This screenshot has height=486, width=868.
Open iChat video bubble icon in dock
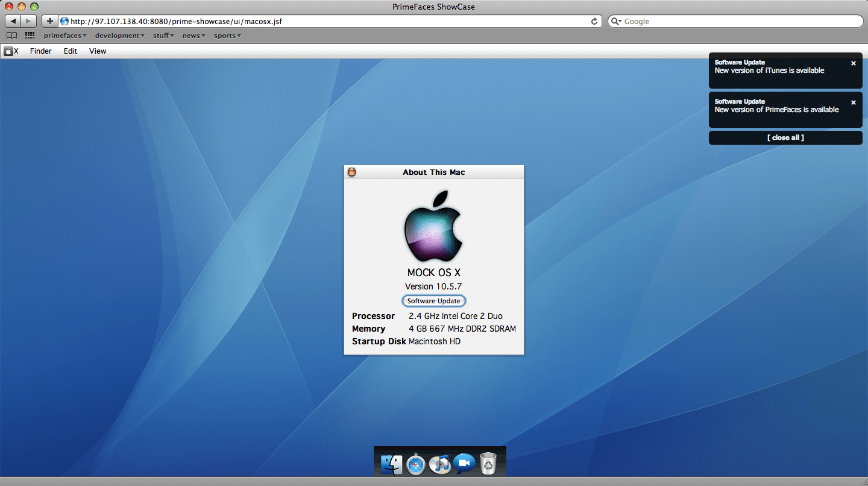[464, 464]
